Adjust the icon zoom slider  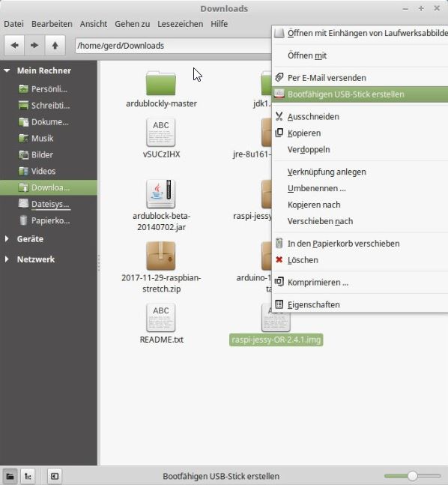pyautogui.click(x=413, y=476)
